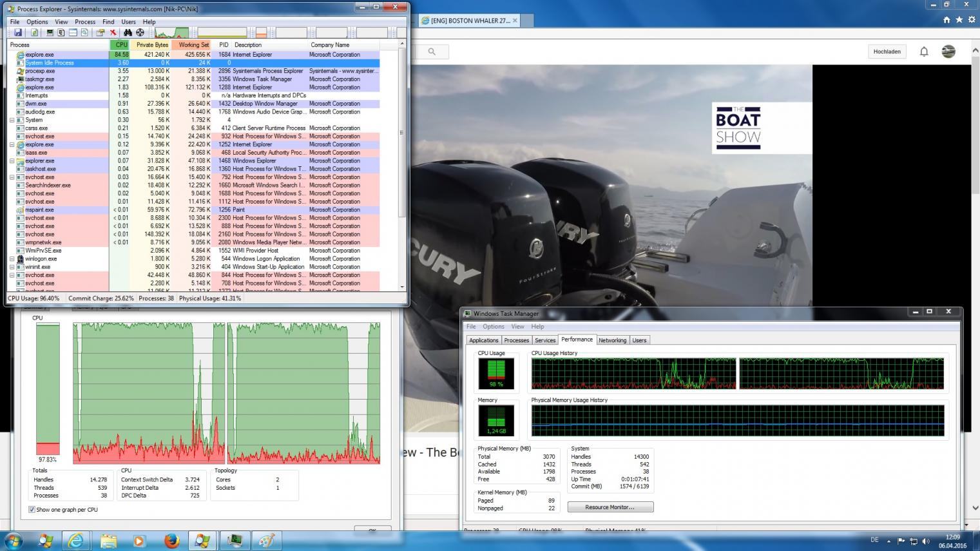This screenshot has width=980, height=551.
Task: Select the dwm.exe process row
Action: pos(194,104)
